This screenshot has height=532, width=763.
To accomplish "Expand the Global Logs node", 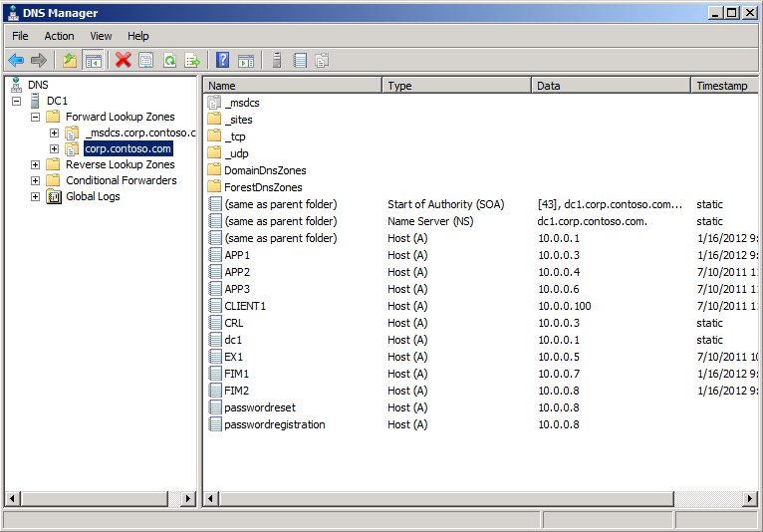I will (35, 196).
